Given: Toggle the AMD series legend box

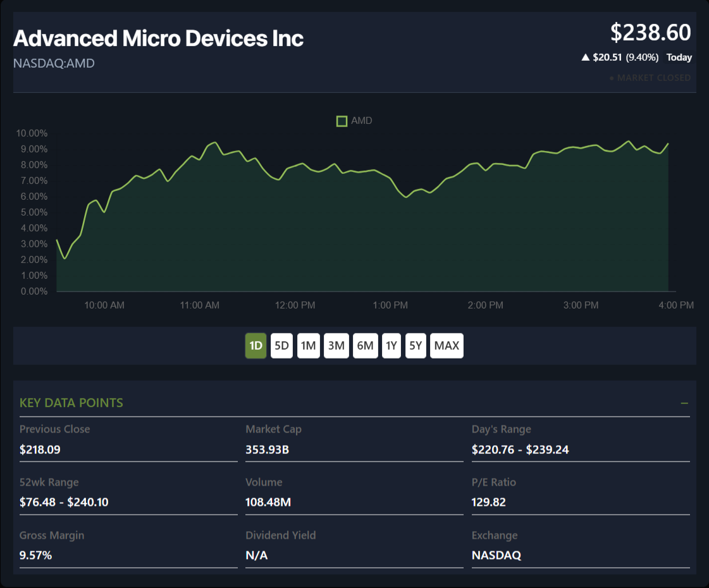Looking at the screenshot, I should click(x=342, y=121).
